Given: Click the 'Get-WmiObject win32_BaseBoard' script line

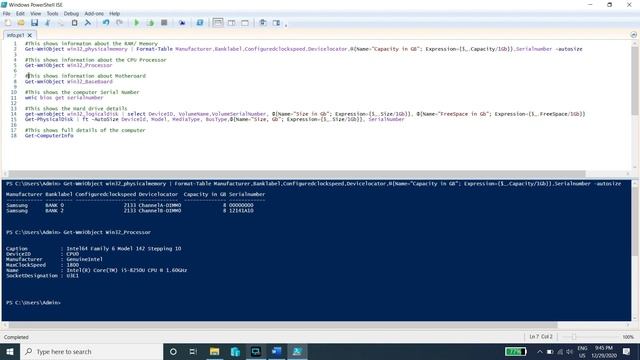Looking at the screenshot, I should point(69,81).
